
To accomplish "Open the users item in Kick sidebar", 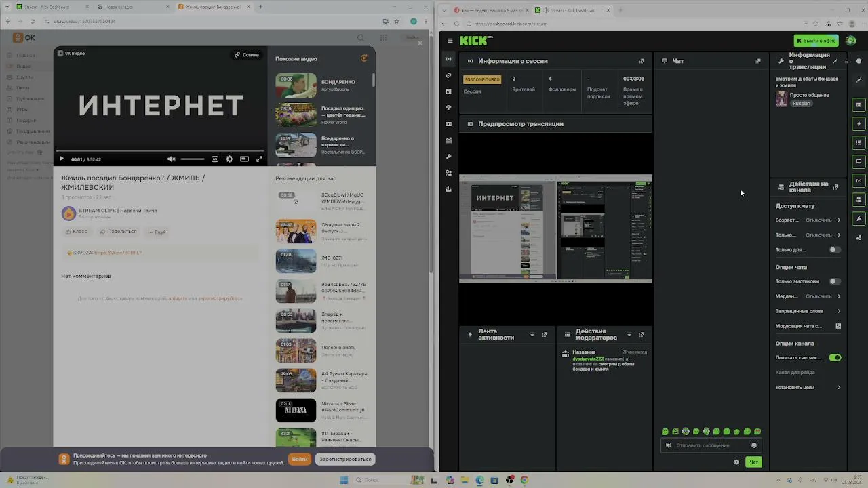I will 449,173.
